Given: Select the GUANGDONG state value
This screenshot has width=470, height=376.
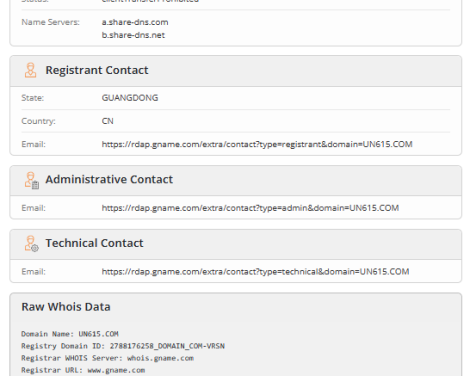Looking at the screenshot, I should 130,98.
